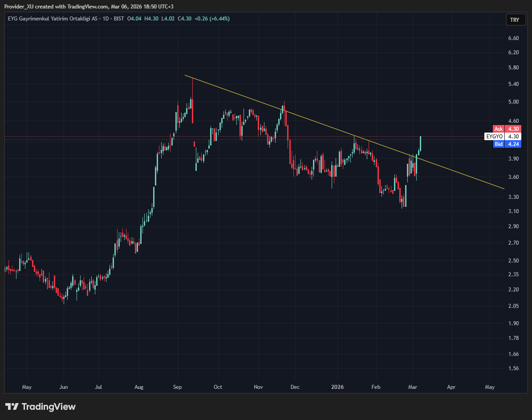Screen dimensions: 532x420
Task: Click the red Ask 4.30 price label
Action: (507, 129)
